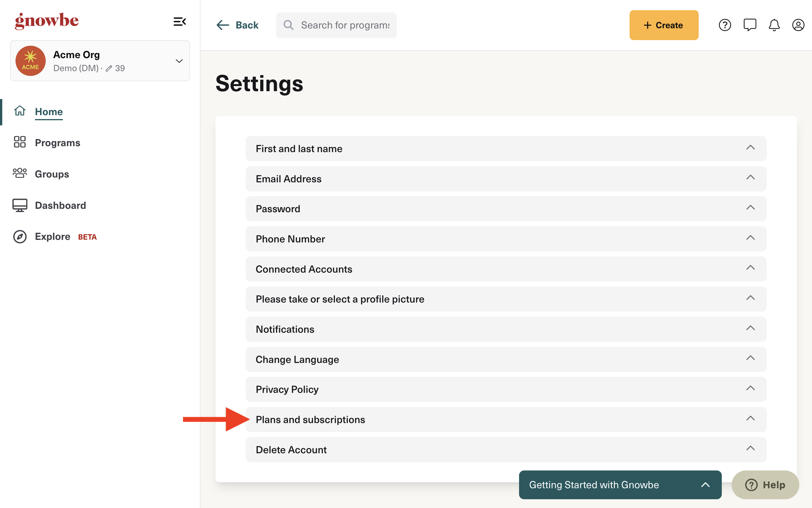The image size is (812, 508).
Task: Expand Plans and subscriptions section
Action: (x=506, y=420)
